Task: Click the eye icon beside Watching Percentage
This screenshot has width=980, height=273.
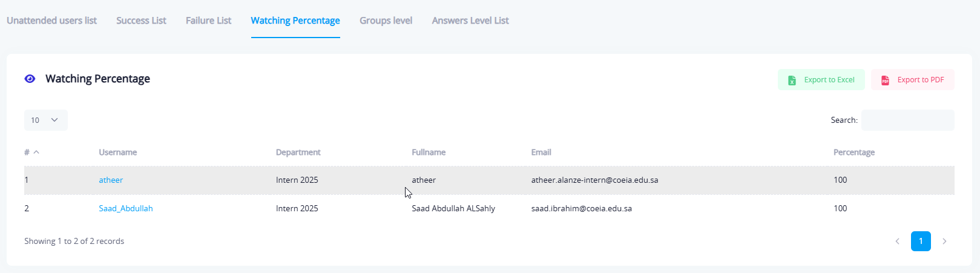Action: (30, 79)
